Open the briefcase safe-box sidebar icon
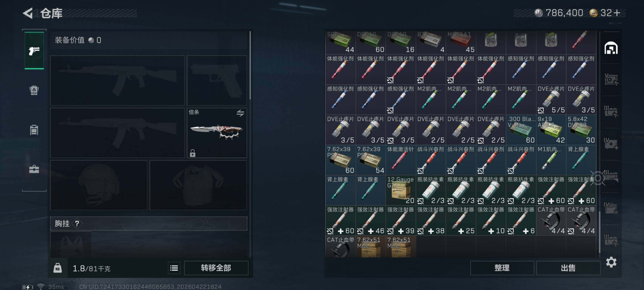 coord(34,169)
